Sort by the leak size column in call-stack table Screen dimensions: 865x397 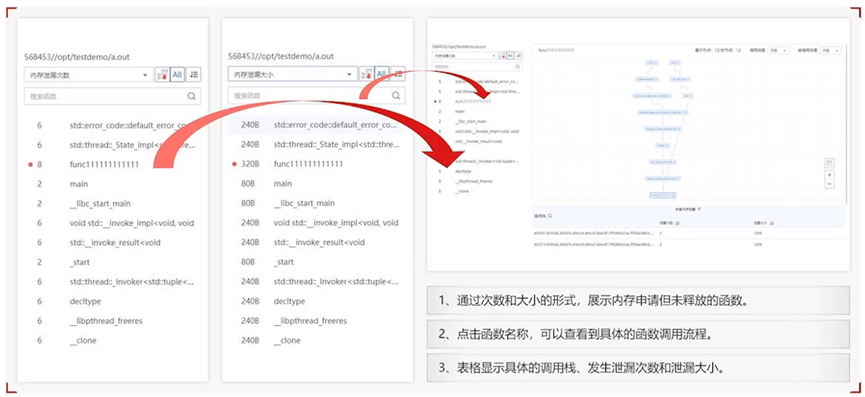771,223
